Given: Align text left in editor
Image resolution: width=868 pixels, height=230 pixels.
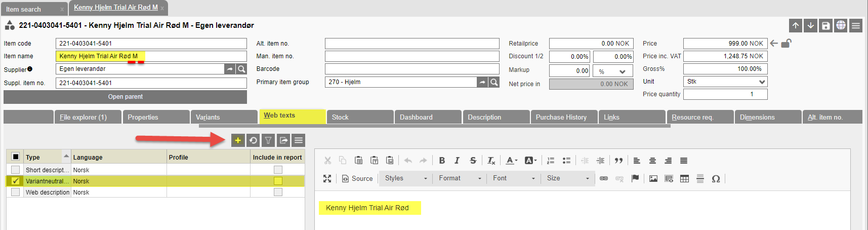Looking at the screenshot, I should tap(637, 161).
